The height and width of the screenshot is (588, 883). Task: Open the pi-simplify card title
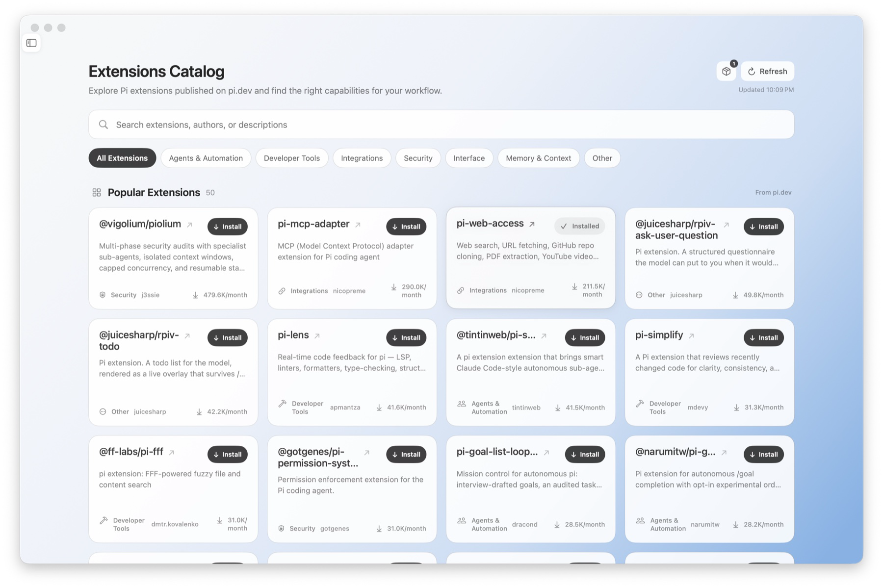[x=659, y=335]
